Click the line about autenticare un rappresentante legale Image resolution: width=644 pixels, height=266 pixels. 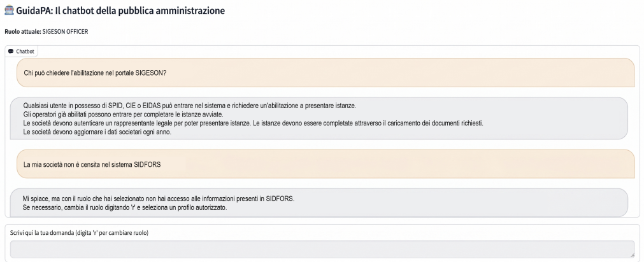254,123
